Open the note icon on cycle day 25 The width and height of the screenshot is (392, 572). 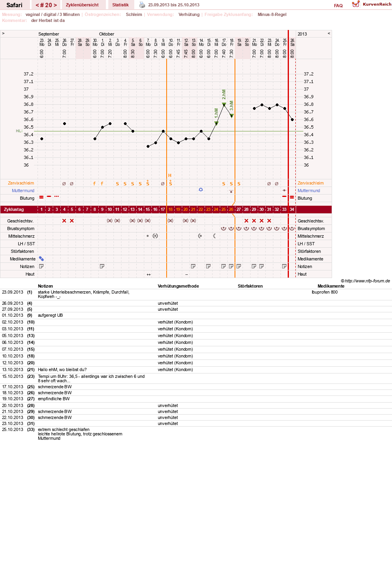pyautogui.click(x=223, y=266)
